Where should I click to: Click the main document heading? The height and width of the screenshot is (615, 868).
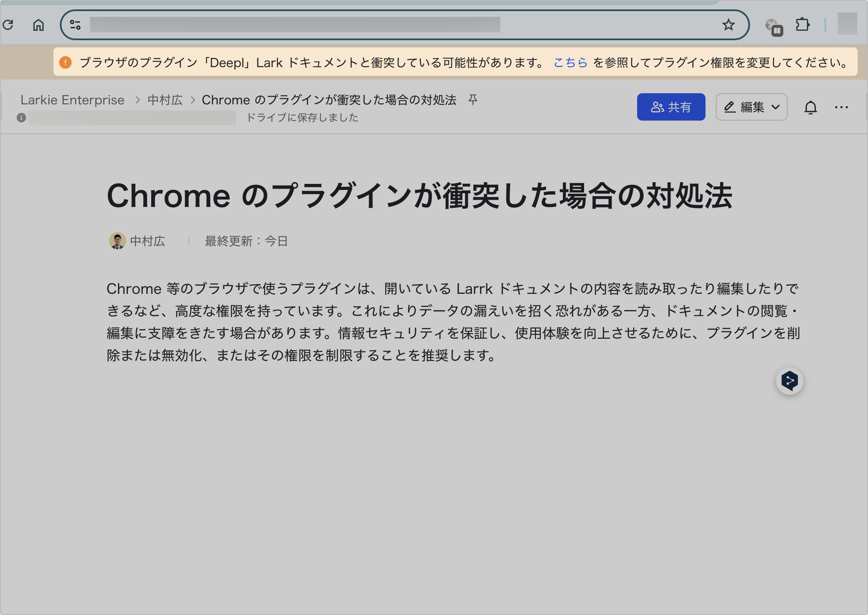point(419,196)
